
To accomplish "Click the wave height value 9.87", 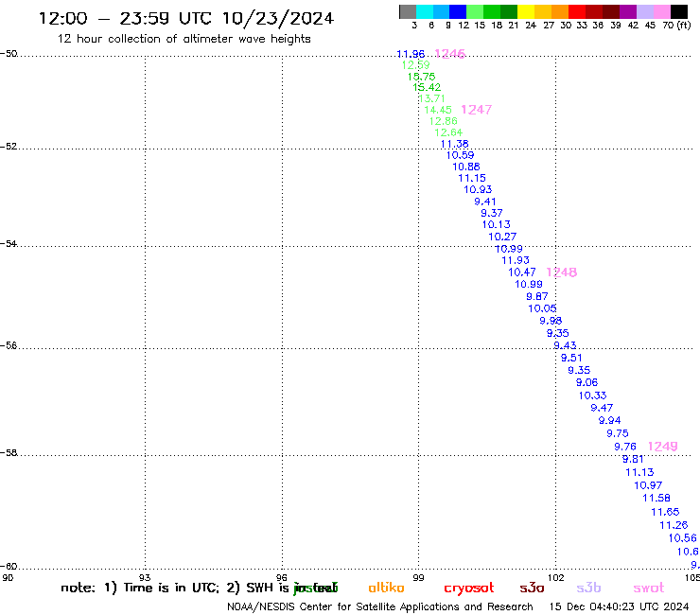I will [537, 296].
